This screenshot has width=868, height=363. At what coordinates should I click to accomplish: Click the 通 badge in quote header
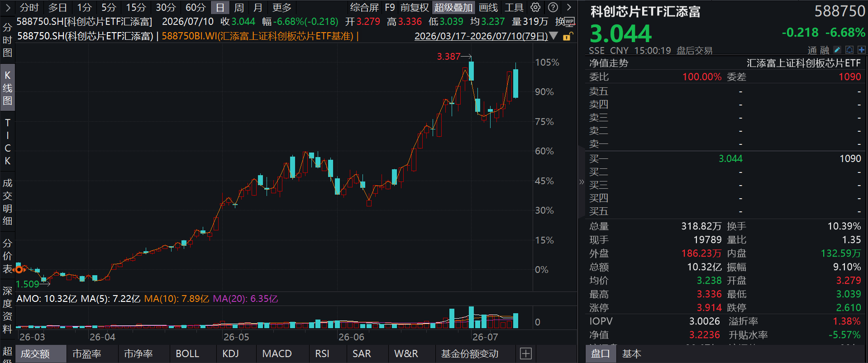813,50
